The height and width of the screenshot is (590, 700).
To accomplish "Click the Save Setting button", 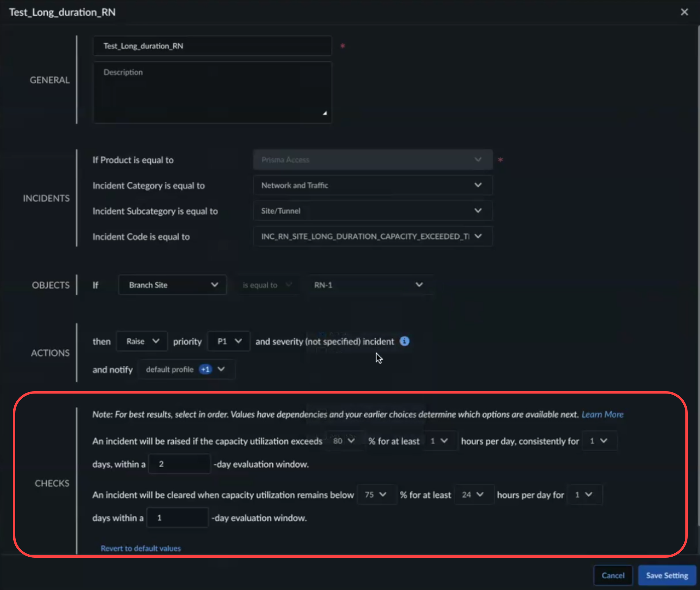I will click(667, 575).
